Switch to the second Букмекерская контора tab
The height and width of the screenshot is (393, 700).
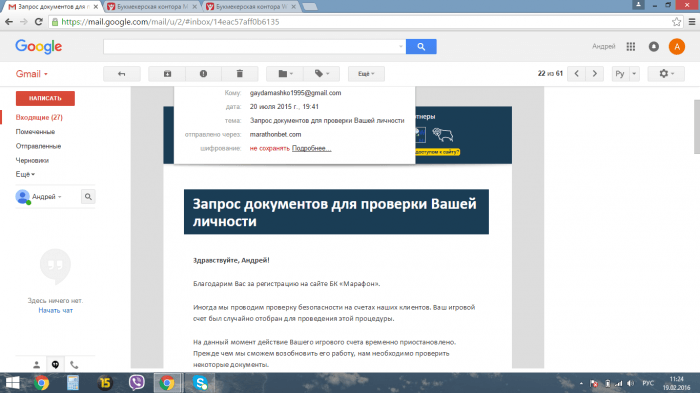pyautogui.click(x=152, y=7)
